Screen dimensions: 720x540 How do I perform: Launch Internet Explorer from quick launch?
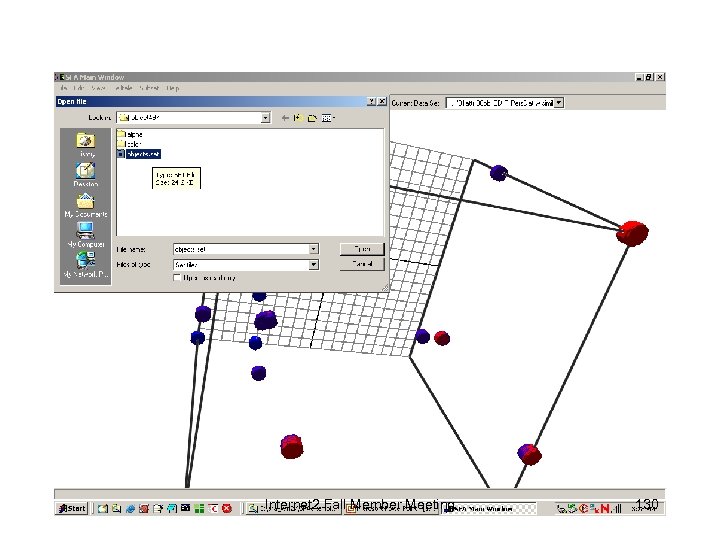(130, 508)
